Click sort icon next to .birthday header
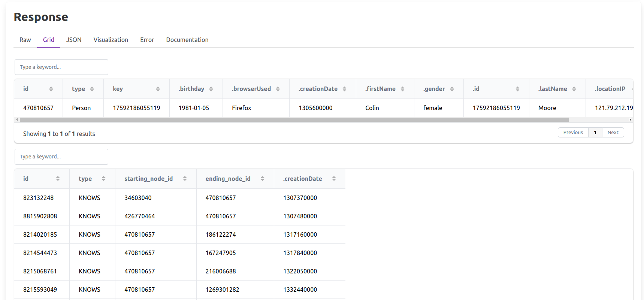This screenshot has width=644, height=300. [211, 89]
